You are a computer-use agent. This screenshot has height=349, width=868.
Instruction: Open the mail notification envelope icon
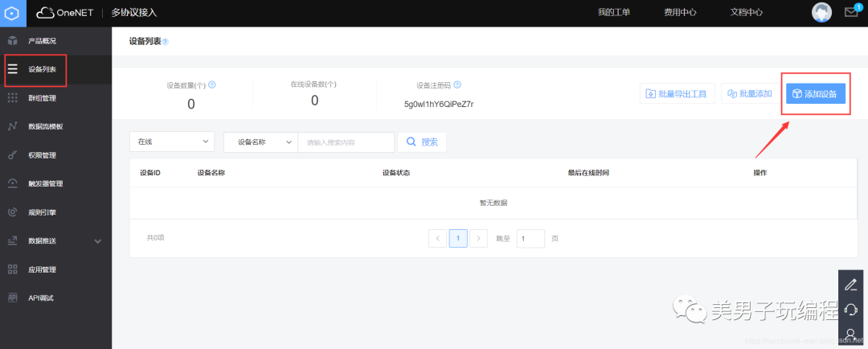pyautogui.click(x=851, y=12)
